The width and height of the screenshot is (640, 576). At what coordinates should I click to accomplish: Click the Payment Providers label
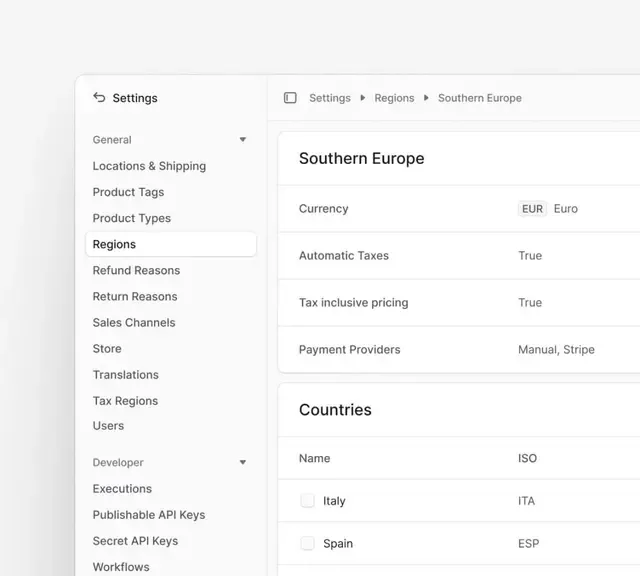tap(349, 349)
